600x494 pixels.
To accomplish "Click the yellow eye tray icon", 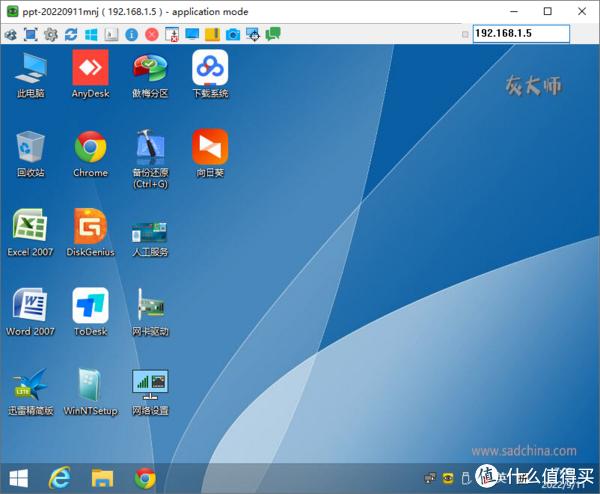I will pos(448,478).
